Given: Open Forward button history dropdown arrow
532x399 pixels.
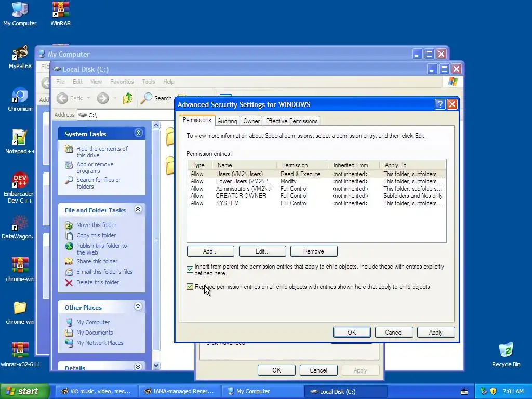Looking at the screenshot, I should click(115, 98).
